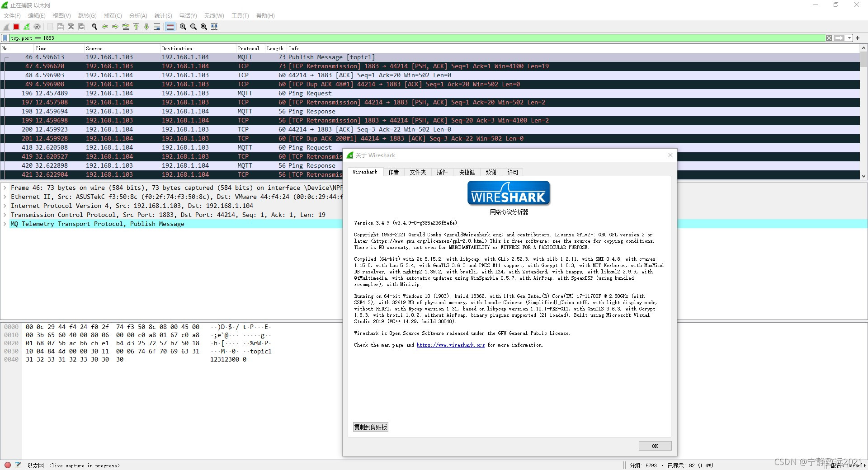Switch to the 文件夹 tab in About dialog
Image resolution: width=868 pixels, height=470 pixels.
418,172
